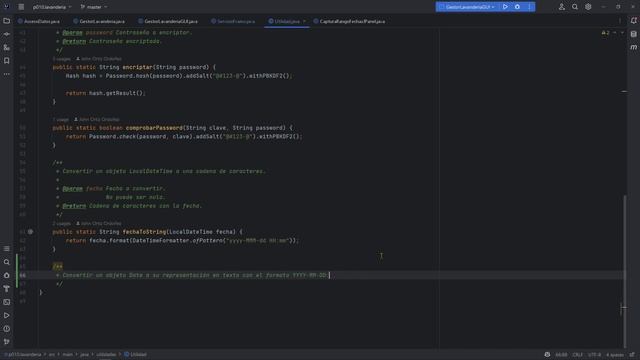640x360 pixels.
Task: Open the UTF-8 encoding selector
Action: point(594,355)
